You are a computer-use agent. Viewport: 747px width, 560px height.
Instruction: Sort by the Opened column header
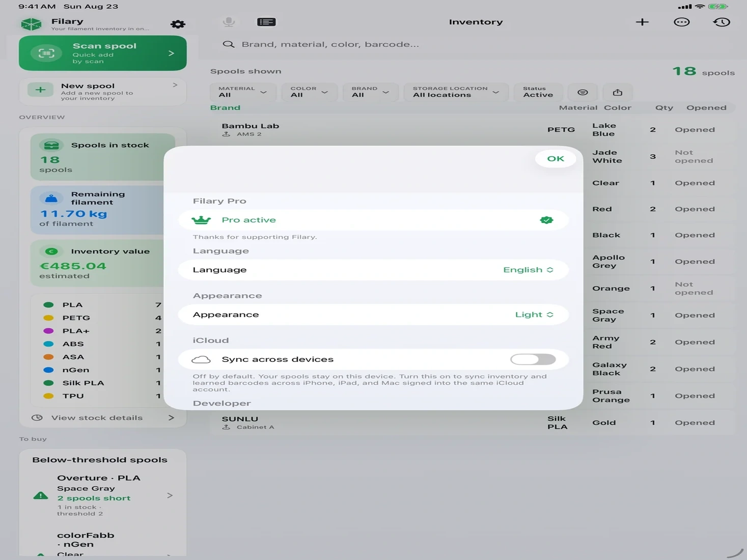(x=706, y=108)
